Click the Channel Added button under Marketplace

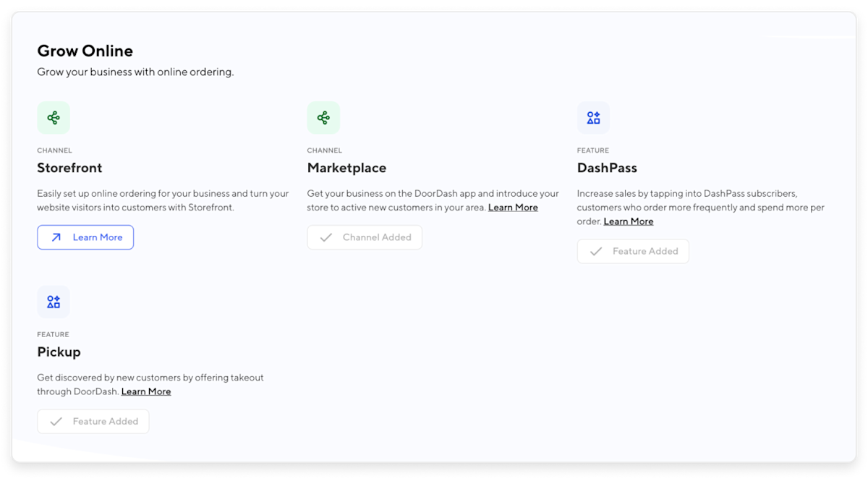click(365, 237)
